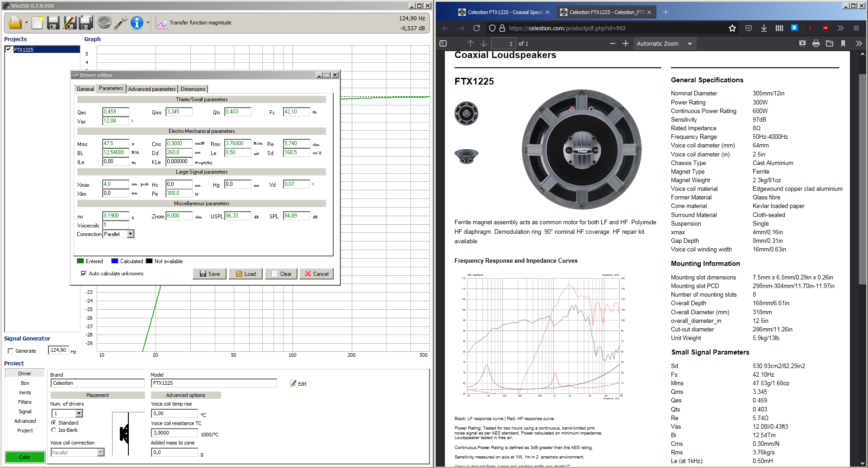Click Clear in Driver editor
Screen dimensions: 868x468
click(281, 274)
